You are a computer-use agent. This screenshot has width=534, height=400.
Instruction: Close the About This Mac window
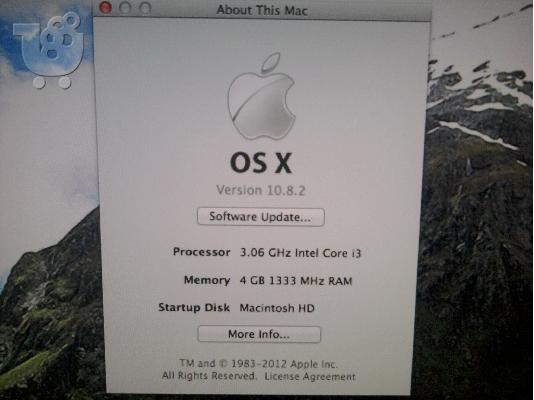[105, 7]
